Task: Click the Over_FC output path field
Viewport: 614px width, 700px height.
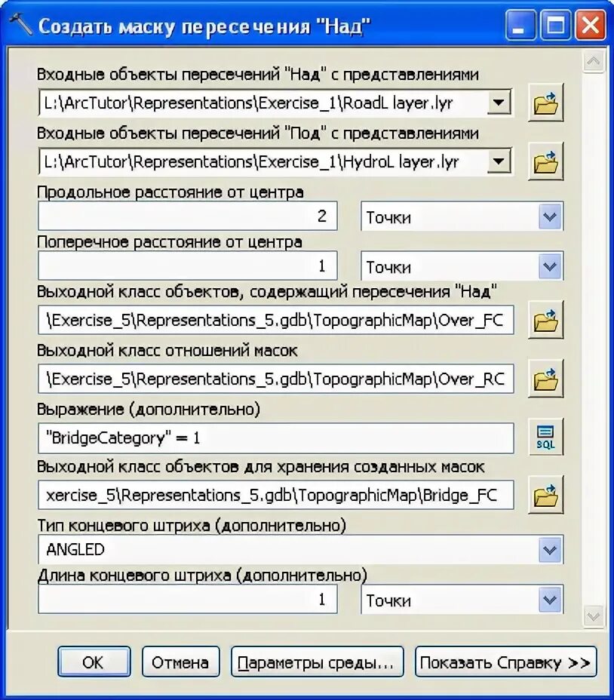Action: [276, 320]
